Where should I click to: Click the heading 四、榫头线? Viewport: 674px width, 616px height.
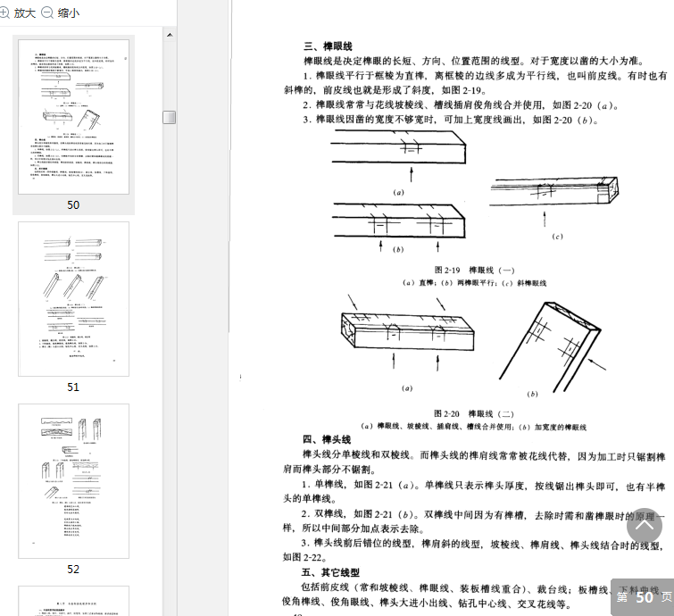327,439
